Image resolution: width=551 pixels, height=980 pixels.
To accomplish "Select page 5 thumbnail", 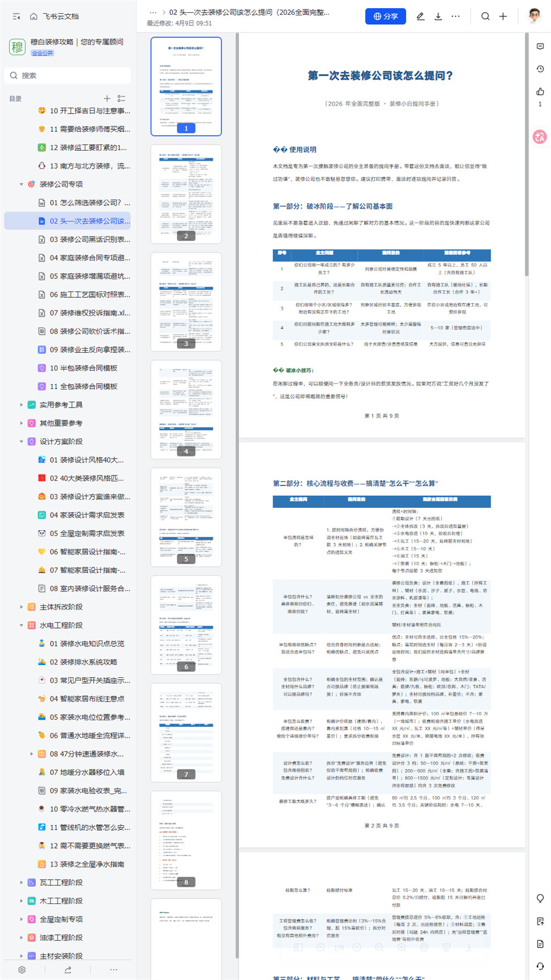I will pos(186,517).
